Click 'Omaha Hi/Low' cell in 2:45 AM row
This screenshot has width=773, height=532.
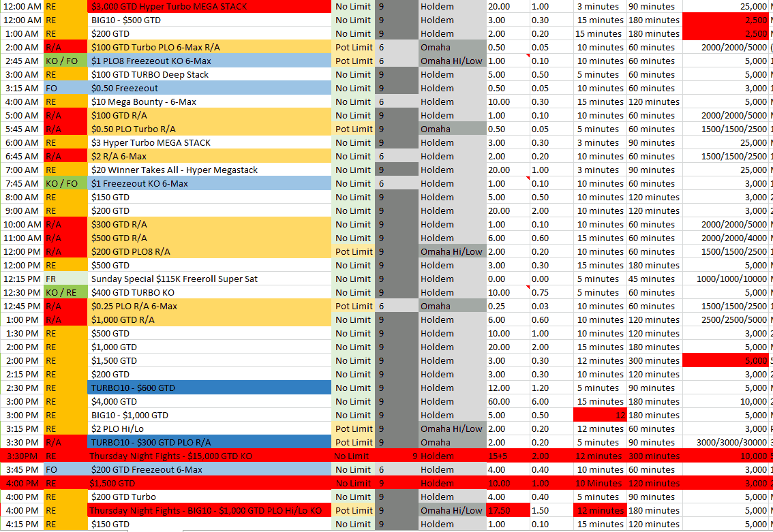[x=452, y=61]
